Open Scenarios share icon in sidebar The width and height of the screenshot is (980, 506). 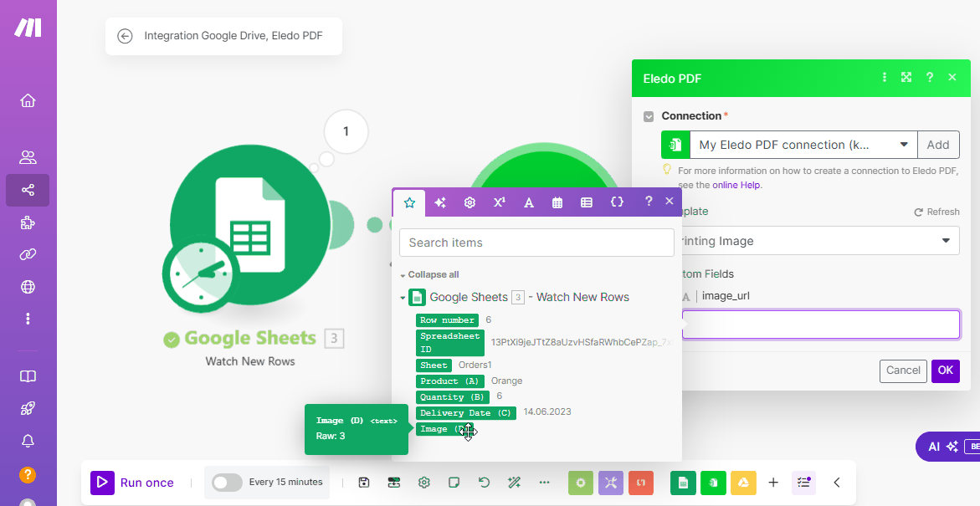click(x=28, y=190)
